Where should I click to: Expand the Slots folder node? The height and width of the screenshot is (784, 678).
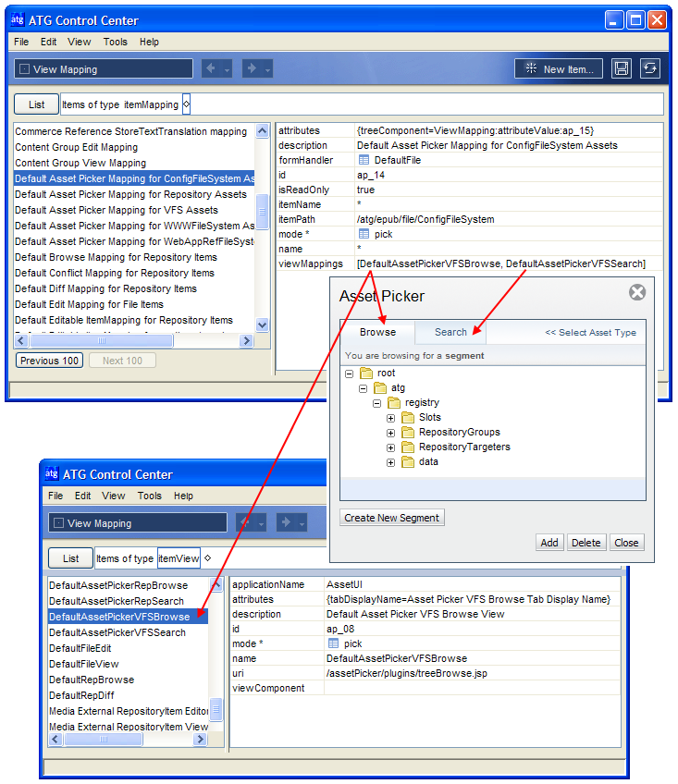(390, 418)
